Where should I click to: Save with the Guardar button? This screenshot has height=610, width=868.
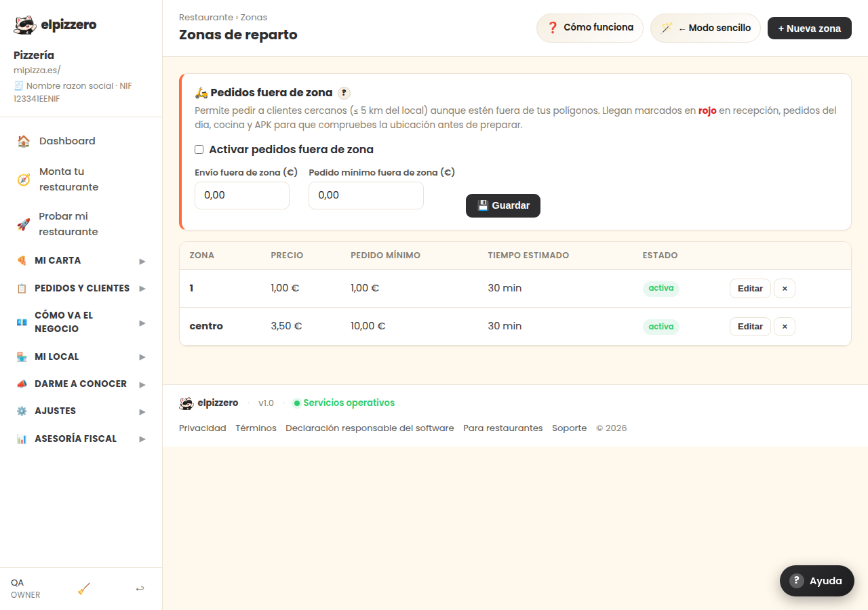point(503,205)
